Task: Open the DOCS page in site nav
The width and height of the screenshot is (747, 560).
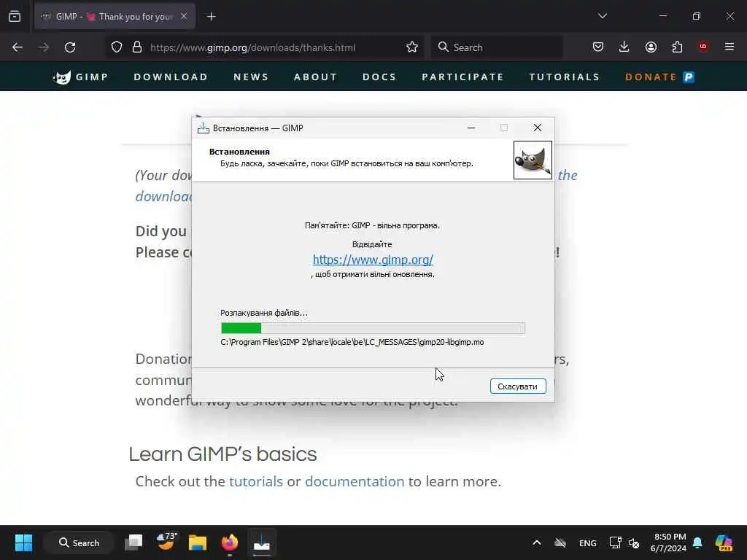Action: 379,77
